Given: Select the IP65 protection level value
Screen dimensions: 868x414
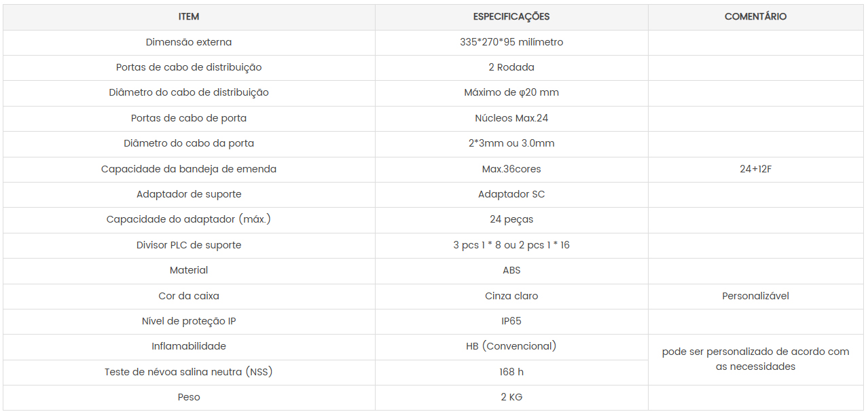Looking at the screenshot, I should pos(511,321).
